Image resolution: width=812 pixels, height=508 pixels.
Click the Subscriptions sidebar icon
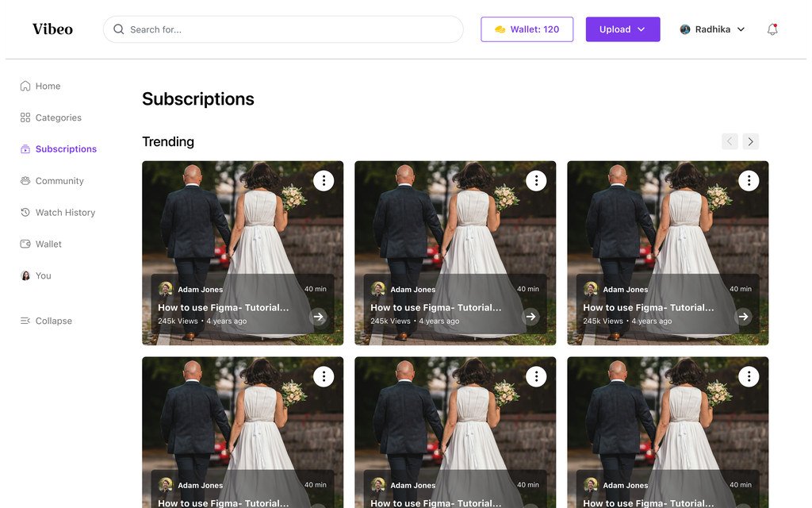[25, 149]
